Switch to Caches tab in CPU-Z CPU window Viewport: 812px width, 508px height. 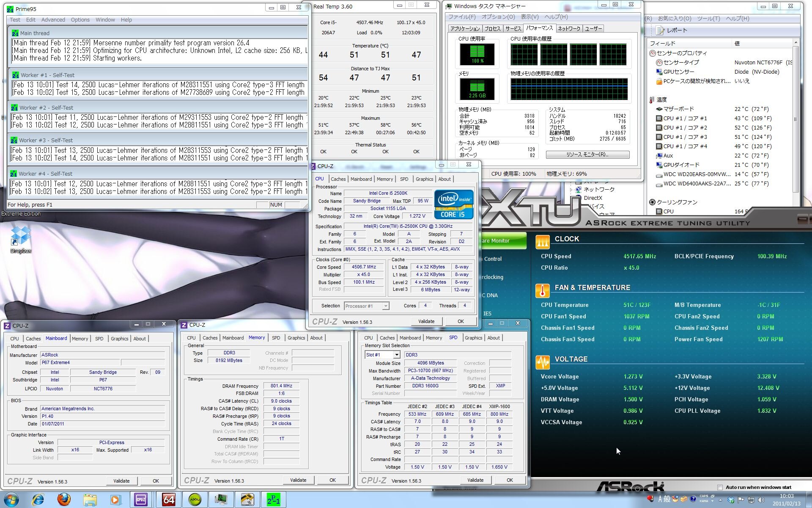pos(338,179)
